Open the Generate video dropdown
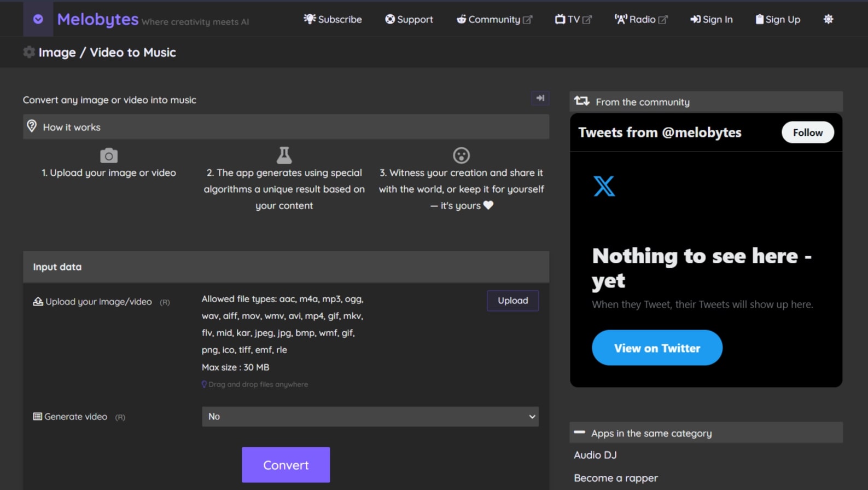 [370, 417]
